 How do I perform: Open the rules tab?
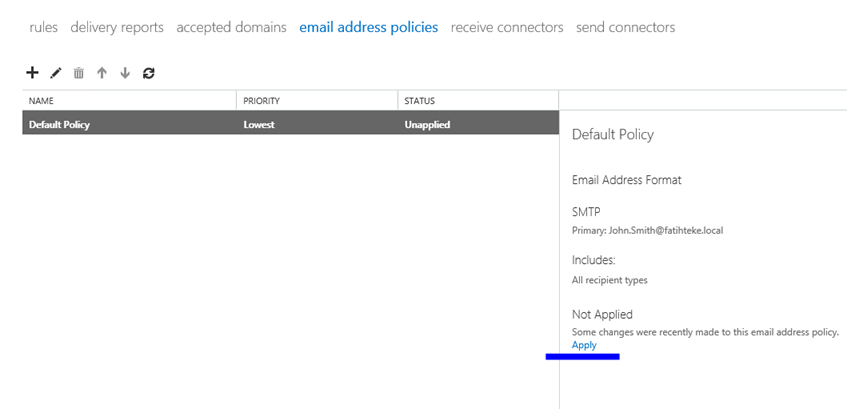point(43,27)
